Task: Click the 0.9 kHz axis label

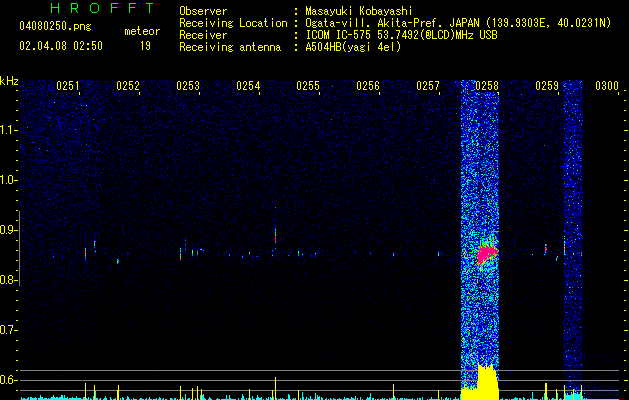Action: (x=9, y=230)
